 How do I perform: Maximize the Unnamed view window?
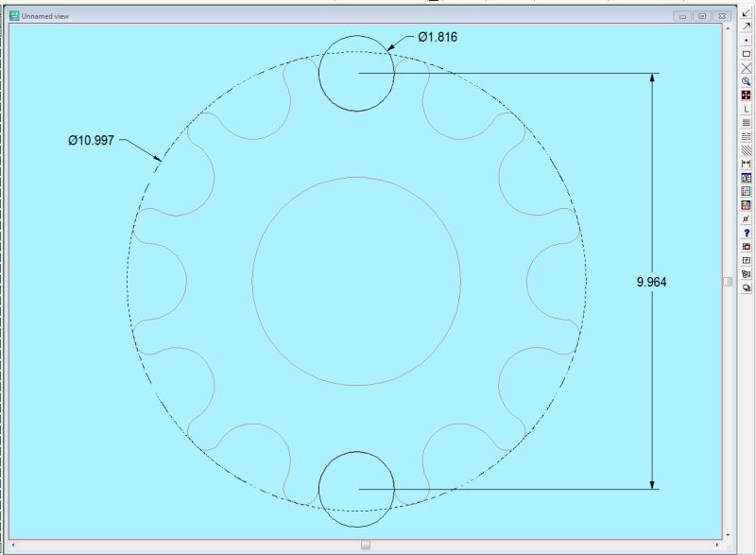[702, 16]
